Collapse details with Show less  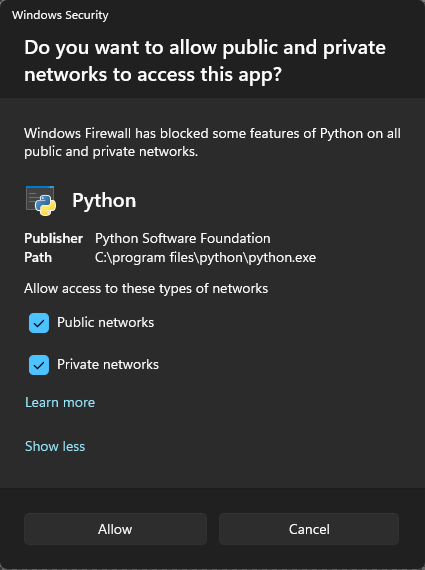click(55, 446)
